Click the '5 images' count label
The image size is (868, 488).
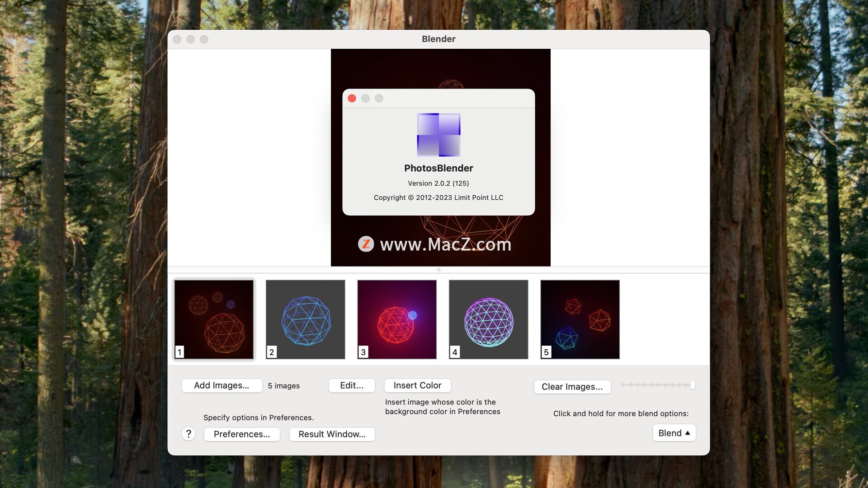coord(284,386)
